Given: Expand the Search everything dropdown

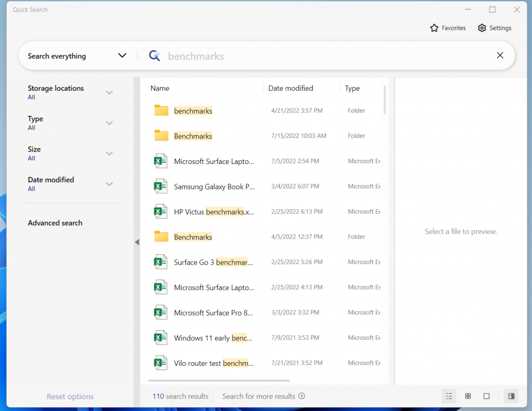Looking at the screenshot, I should coord(122,55).
